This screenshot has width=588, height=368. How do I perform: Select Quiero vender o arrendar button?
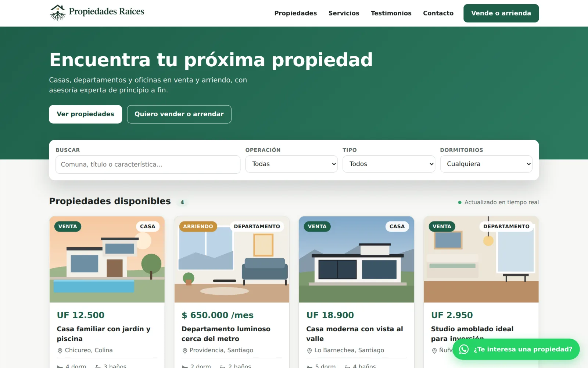[x=179, y=114]
